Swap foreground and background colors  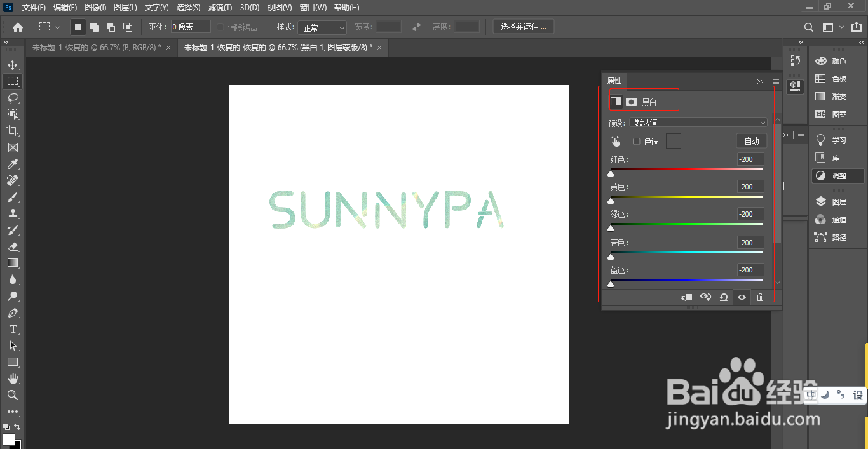pos(17,427)
